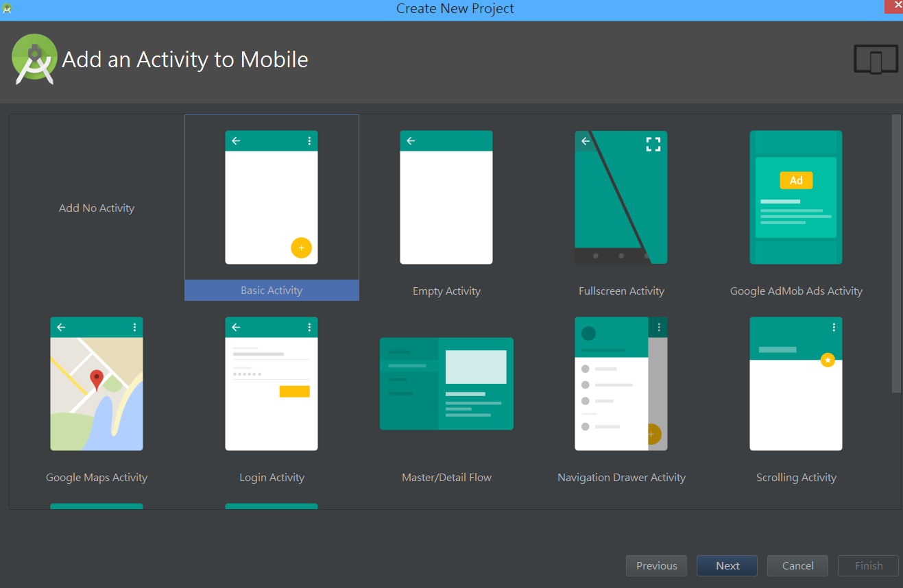
Task: Click the Master/Detail Flow label
Action: [x=446, y=478]
